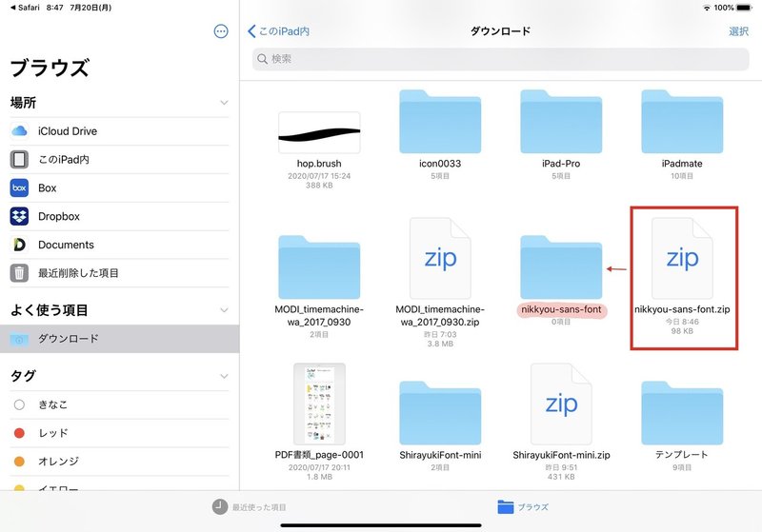Go back to このiPad内
The image size is (762, 532).
(x=278, y=31)
